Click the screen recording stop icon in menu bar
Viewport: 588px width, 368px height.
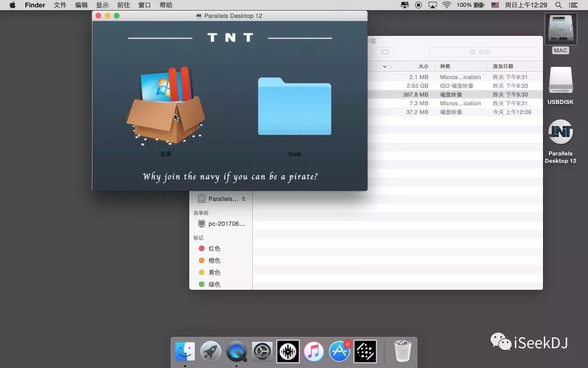click(x=418, y=5)
